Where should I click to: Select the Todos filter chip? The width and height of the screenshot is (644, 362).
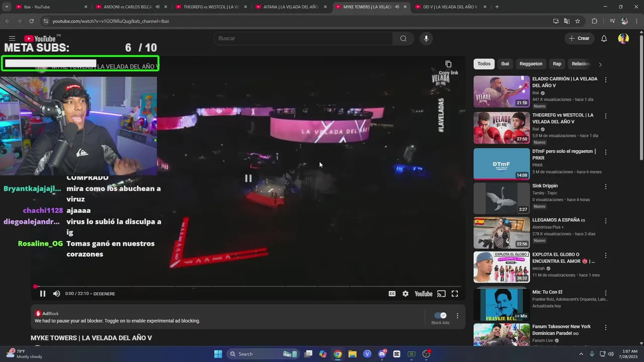pos(484,64)
